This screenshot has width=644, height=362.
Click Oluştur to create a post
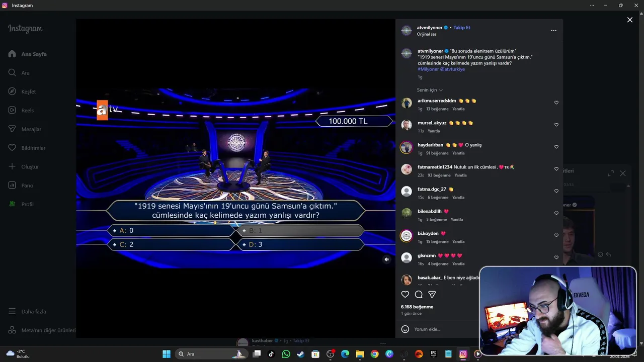23,166
